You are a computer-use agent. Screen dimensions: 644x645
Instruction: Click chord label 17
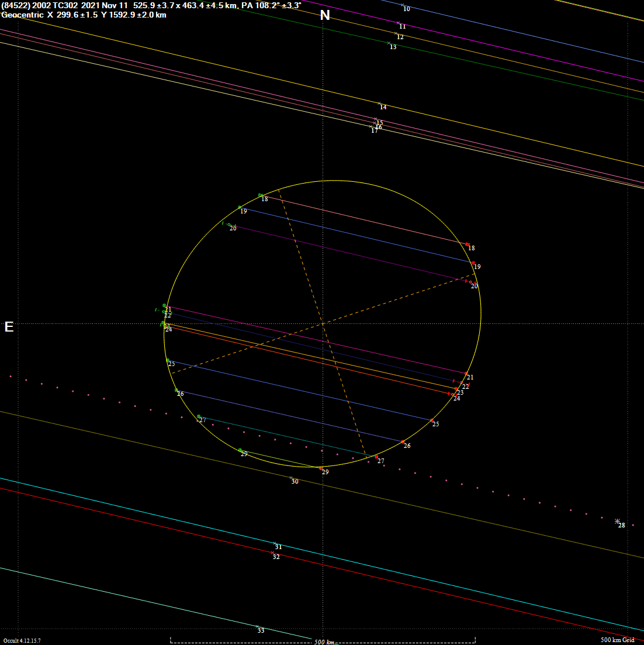click(x=375, y=131)
